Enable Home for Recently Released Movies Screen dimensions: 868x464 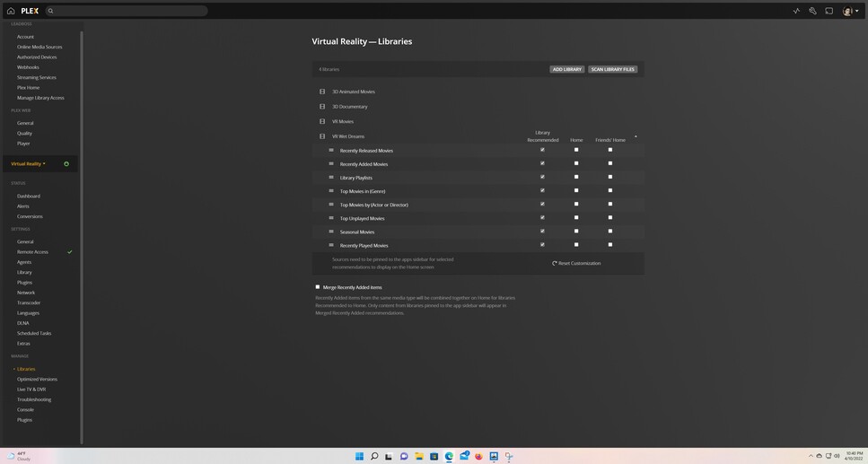tap(576, 150)
